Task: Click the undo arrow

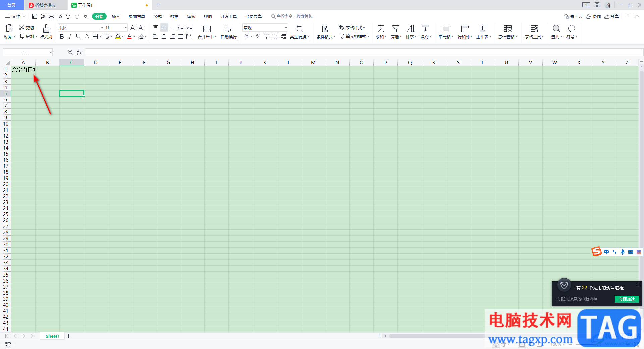Action: pos(68,16)
